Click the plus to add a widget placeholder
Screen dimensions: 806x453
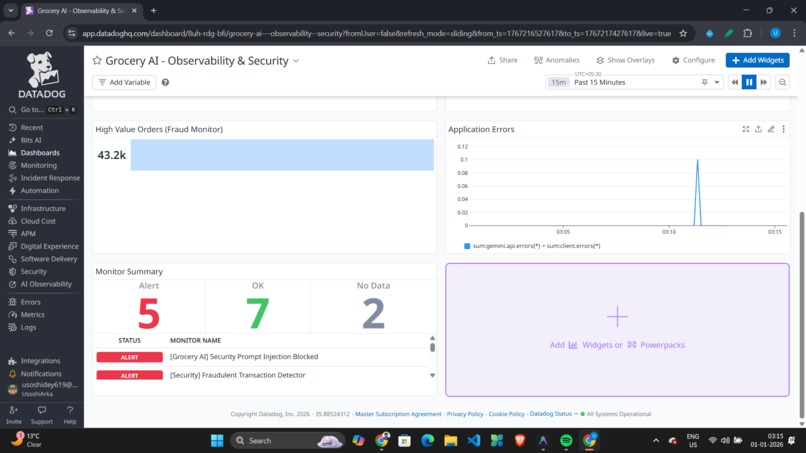[x=617, y=316]
